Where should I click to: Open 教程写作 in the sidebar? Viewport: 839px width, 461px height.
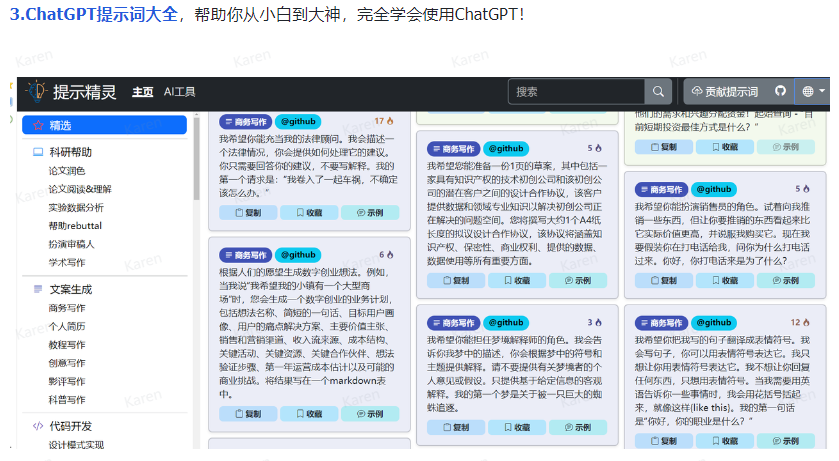[67, 345]
